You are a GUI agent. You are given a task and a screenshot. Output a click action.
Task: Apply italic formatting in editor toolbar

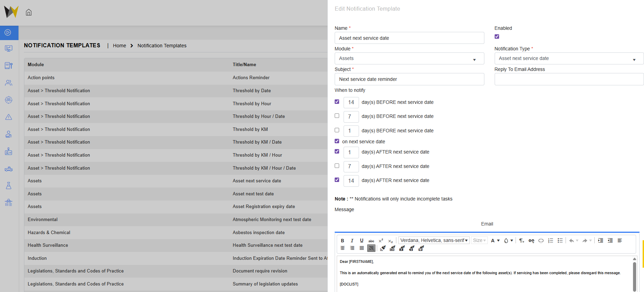pyautogui.click(x=352, y=241)
